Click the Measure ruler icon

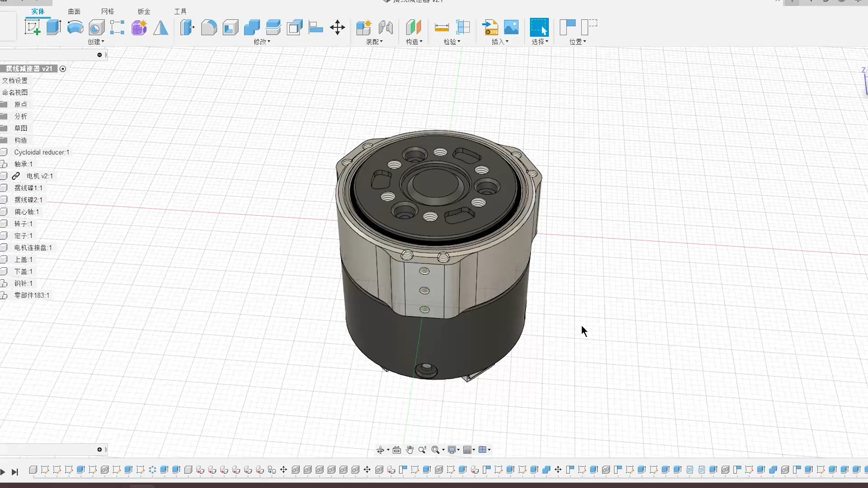(x=441, y=28)
